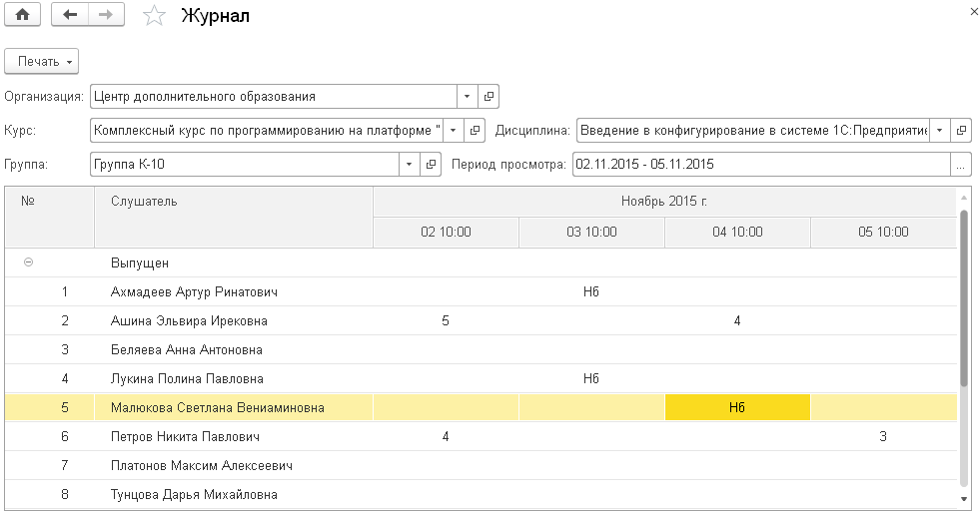Screen dimensions: 980x516
Task: Open the Группа dropdown arrow
Action: (410, 165)
